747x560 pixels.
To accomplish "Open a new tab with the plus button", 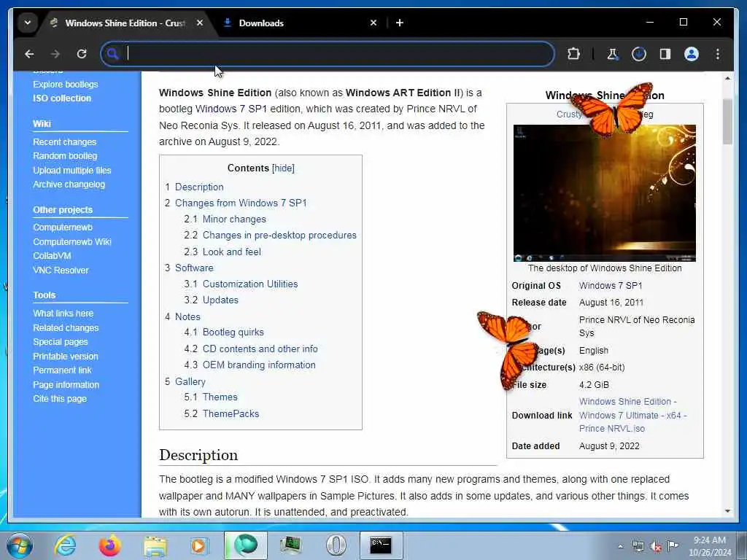I will click(400, 23).
